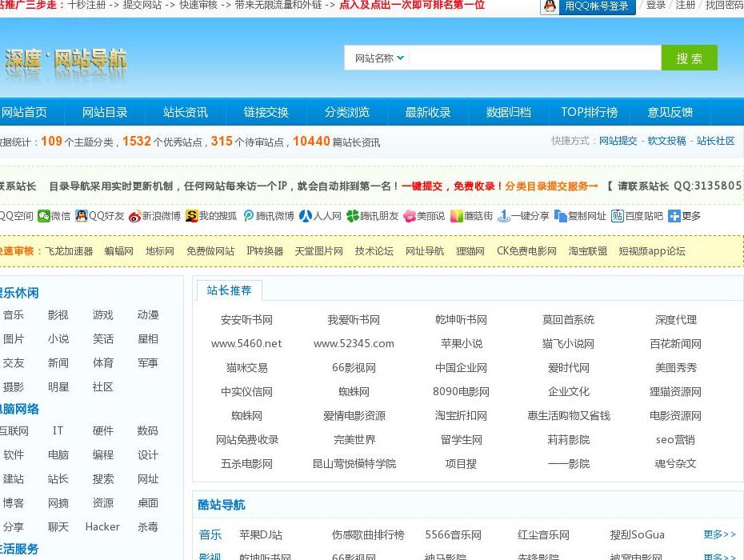Open the 网站目录 nav menu
Viewport: 744px width, 560px height.
click(x=105, y=112)
